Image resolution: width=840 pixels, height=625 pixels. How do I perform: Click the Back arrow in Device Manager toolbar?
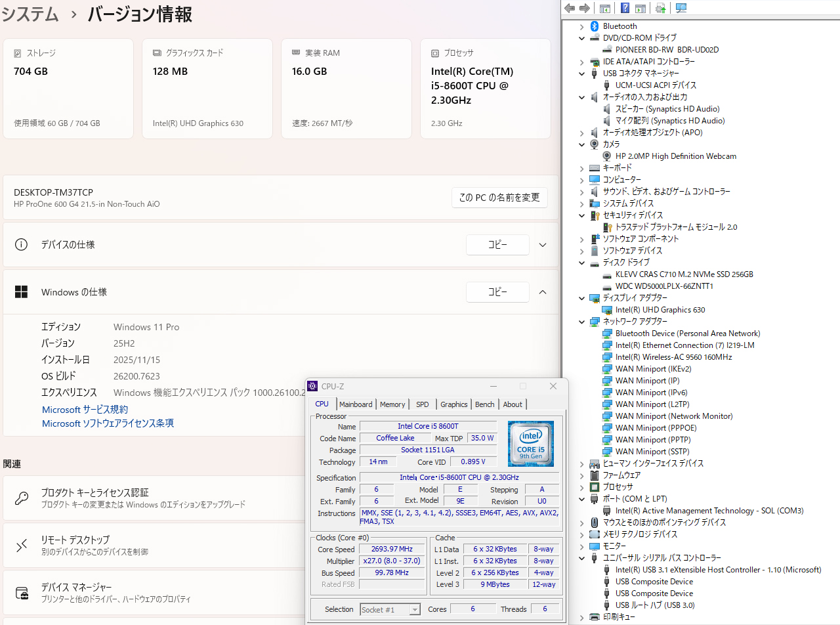(x=570, y=8)
